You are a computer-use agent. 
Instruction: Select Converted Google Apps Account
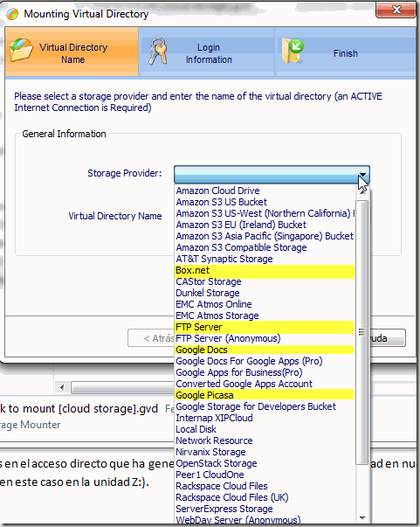coord(265,384)
